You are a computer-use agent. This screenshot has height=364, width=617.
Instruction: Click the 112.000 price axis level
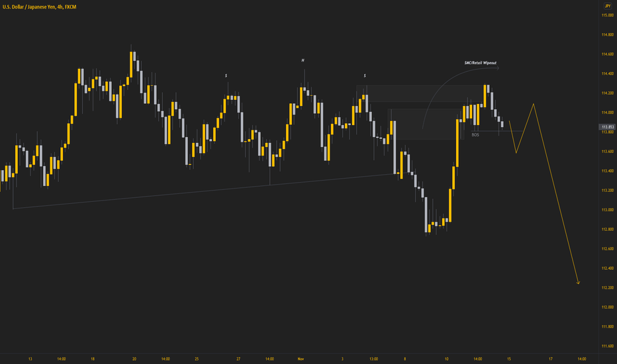click(607, 307)
